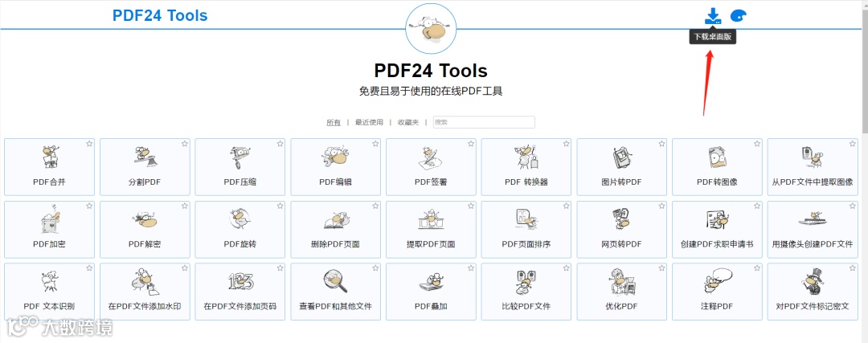Open the PDF编辑 tool tile
Screen dimensions: 868x343
pyautogui.click(x=335, y=167)
